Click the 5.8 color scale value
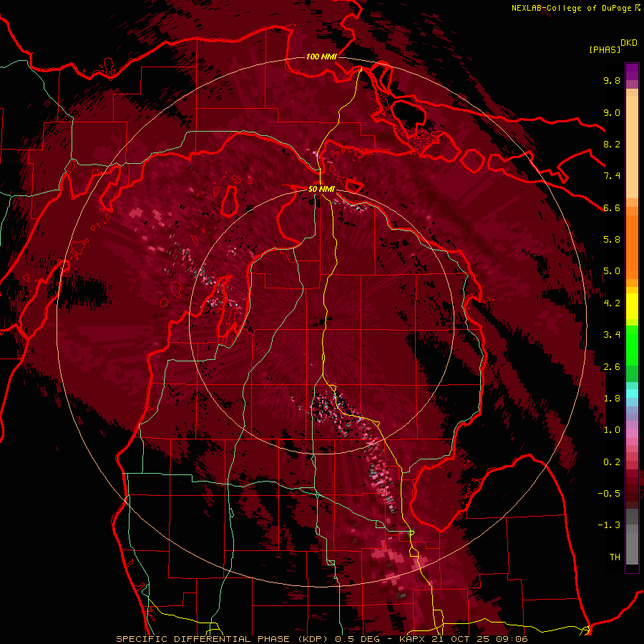The image size is (644, 644). pyautogui.click(x=612, y=240)
